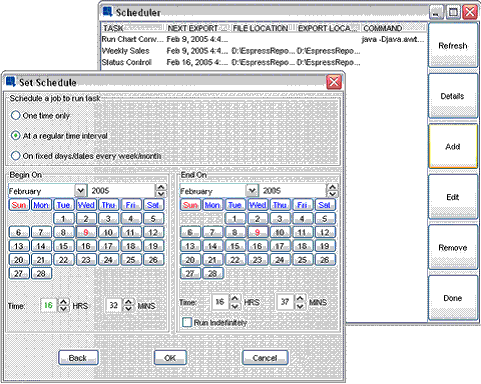481x384 pixels.
Task: Select Status Control task row
Action: point(264,62)
